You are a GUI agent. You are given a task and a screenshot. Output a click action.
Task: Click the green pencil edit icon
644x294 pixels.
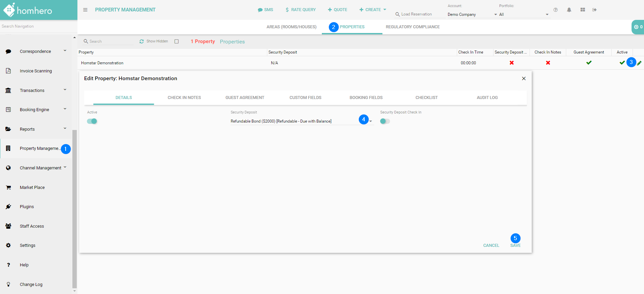[639, 63]
